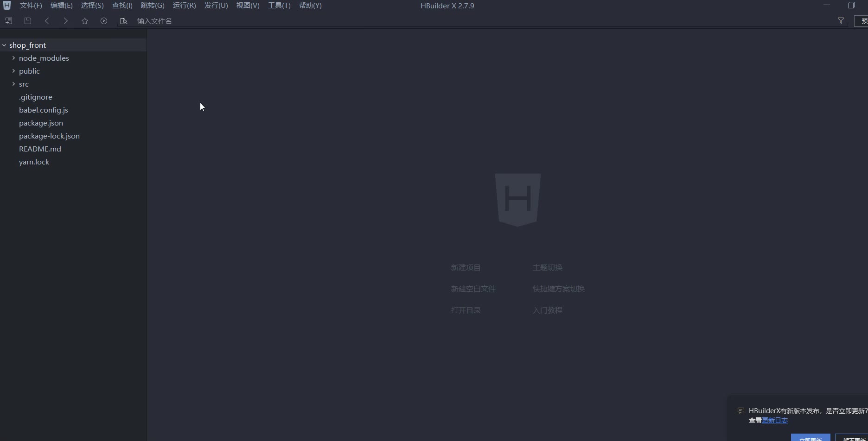
Task: Click 入门教程 on the welcome screen
Action: [x=547, y=310]
